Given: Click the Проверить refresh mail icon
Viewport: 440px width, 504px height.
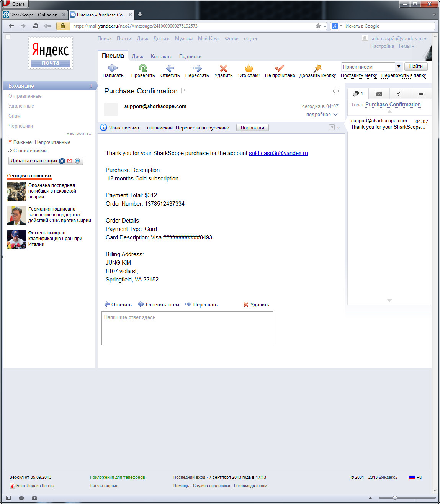Looking at the screenshot, I should pos(143,68).
